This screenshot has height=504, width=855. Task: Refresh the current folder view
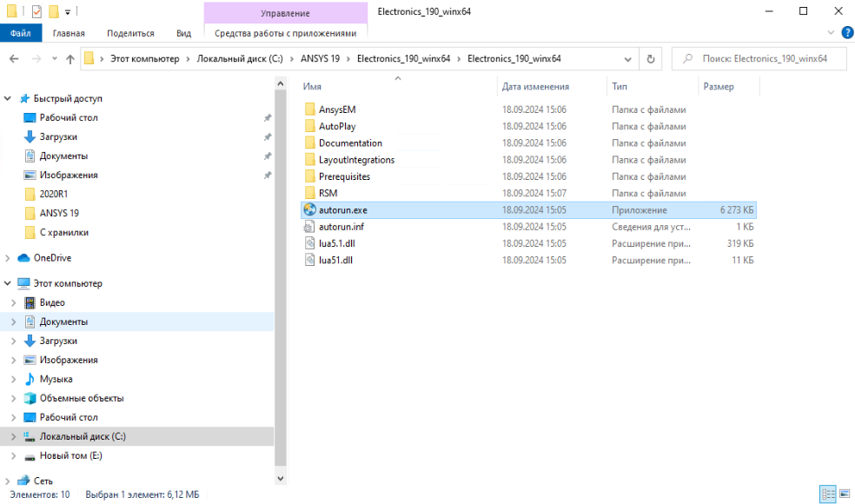[651, 59]
